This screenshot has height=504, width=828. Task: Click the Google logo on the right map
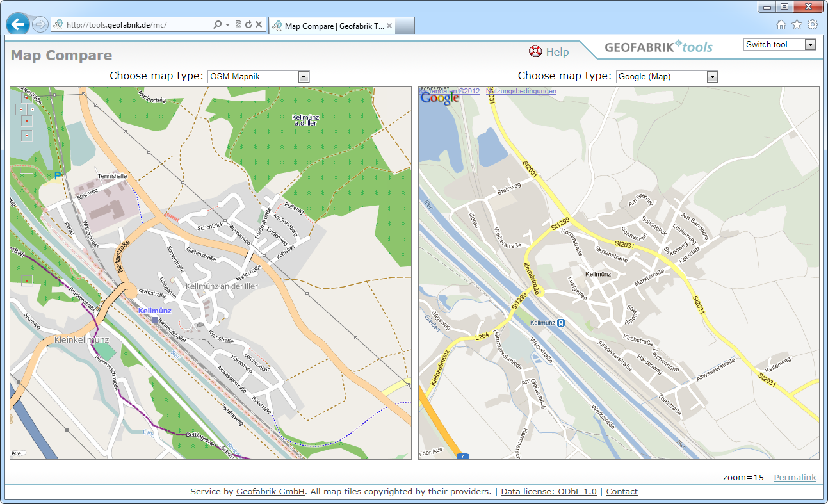(440, 98)
